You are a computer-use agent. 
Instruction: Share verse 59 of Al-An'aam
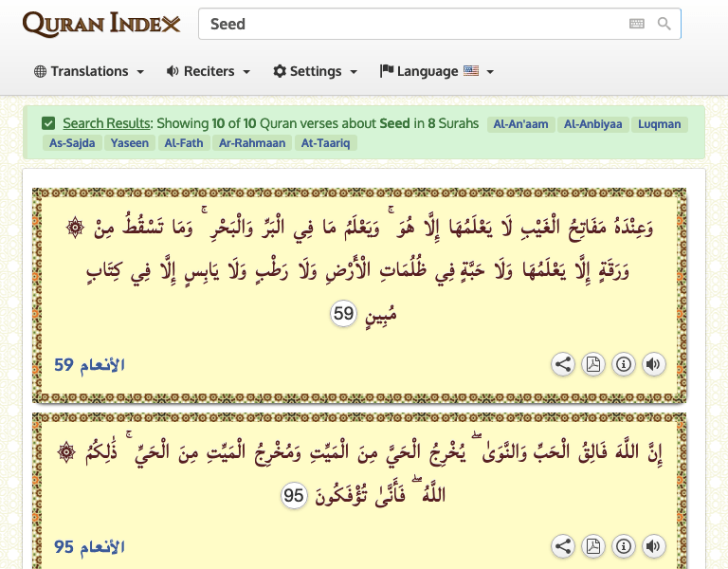(563, 364)
